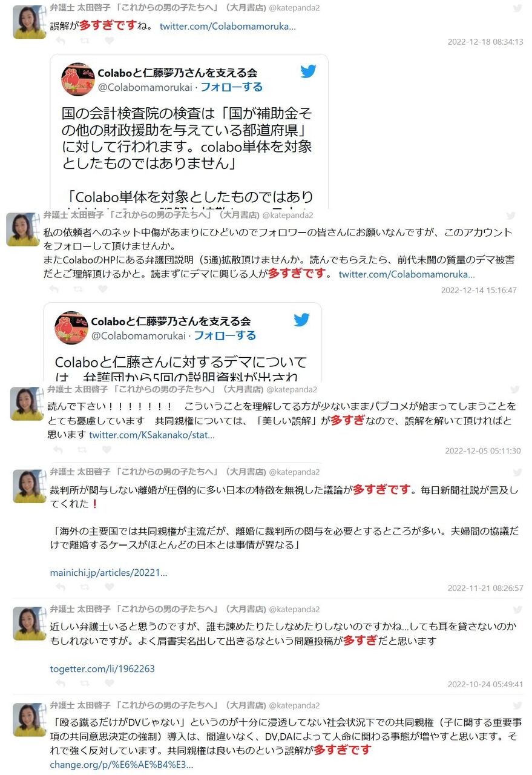
Task: Click @katepanda2 handle on the last tweet
Action: coord(294,705)
